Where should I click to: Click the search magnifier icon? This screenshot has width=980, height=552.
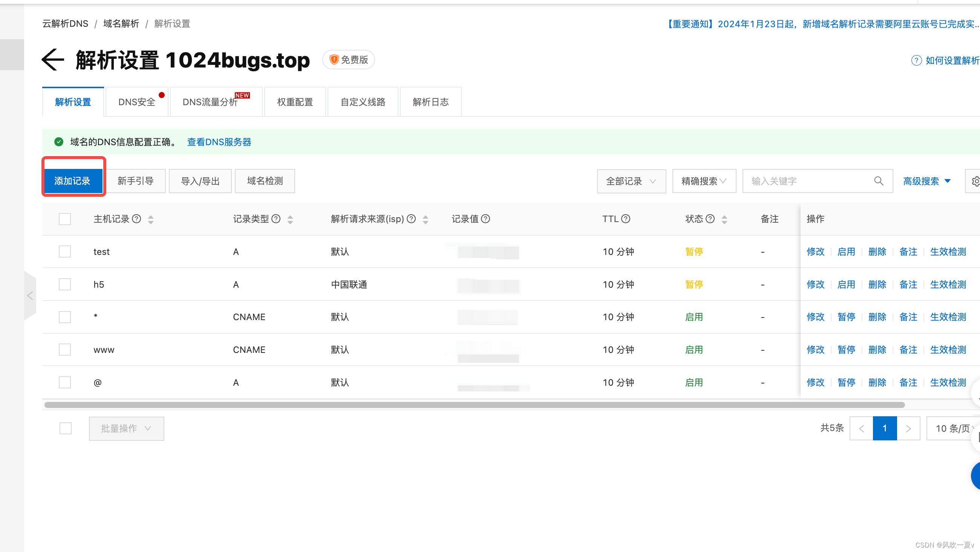pos(879,181)
